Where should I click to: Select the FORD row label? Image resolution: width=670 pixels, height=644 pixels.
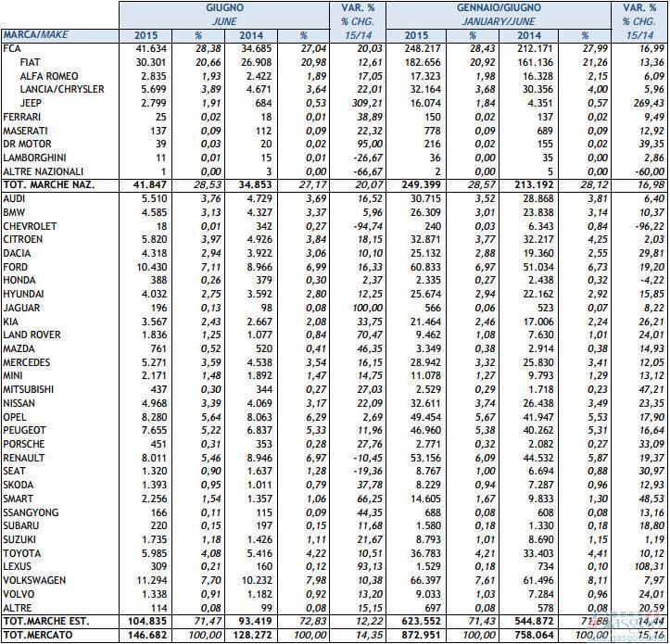tap(15, 267)
